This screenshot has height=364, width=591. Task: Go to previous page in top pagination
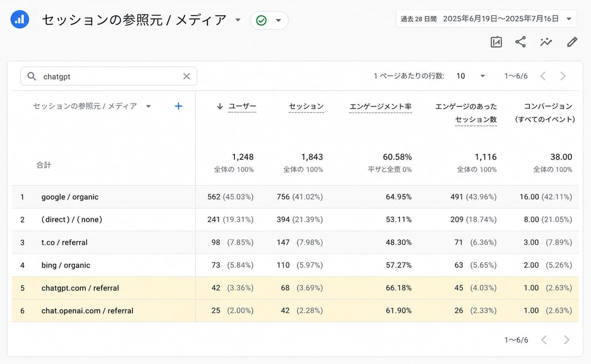[x=543, y=76]
